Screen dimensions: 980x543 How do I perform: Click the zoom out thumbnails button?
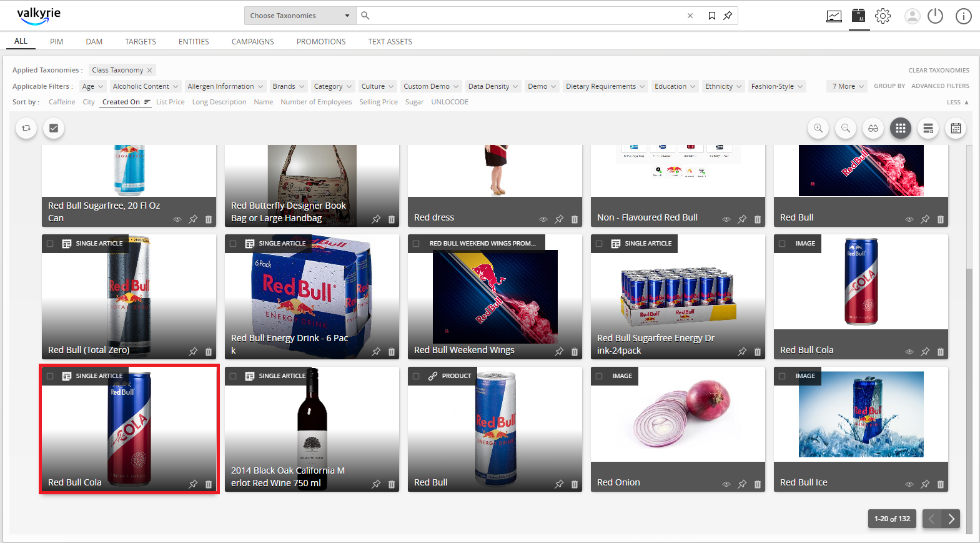pos(846,128)
